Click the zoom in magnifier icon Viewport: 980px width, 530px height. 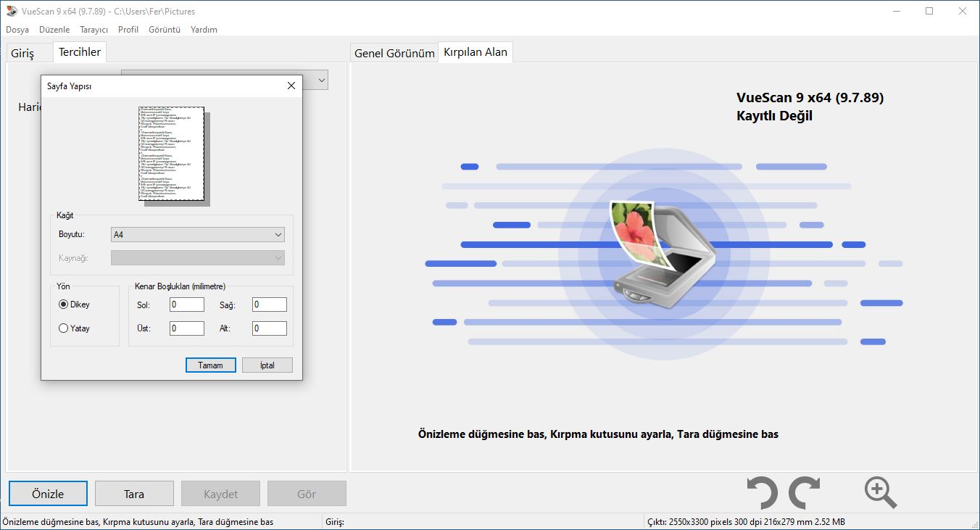click(x=881, y=493)
